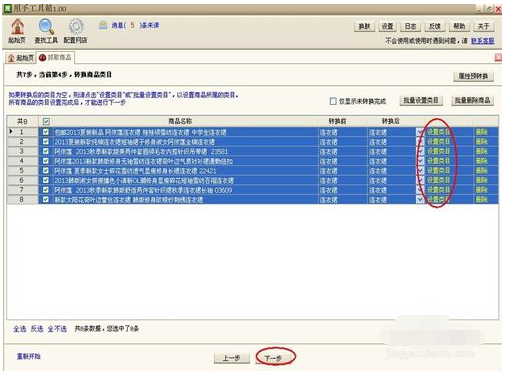Open the 设置 settings button

[387, 26]
